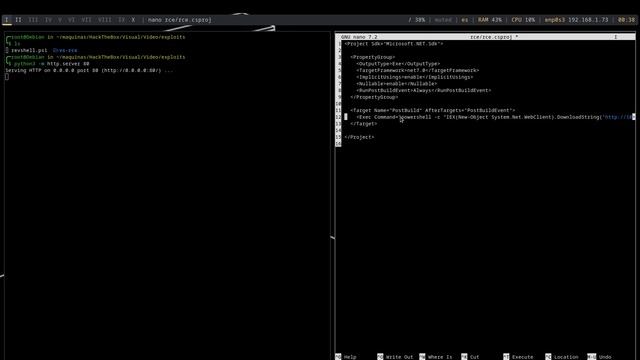Switch to workspace VIII in the top bar
This screenshot has height=360, width=640.
click(x=104, y=20)
